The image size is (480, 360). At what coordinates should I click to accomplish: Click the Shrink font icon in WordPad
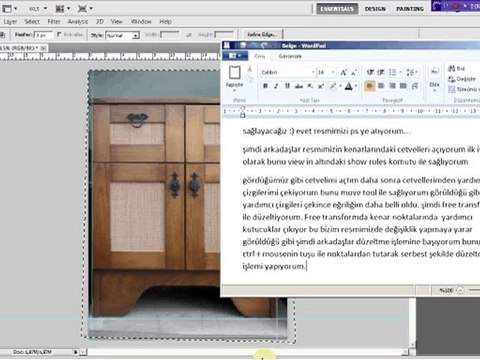pyautogui.click(x=354, y=72)
